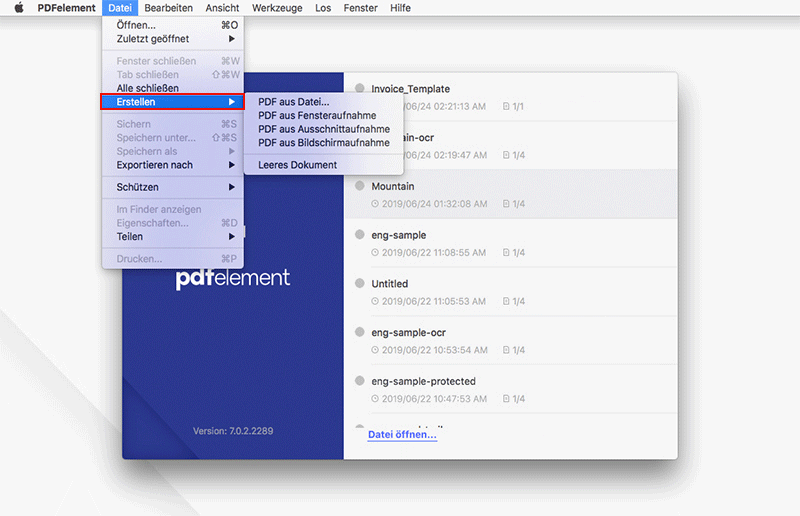
Task: Open the Werkzeuge menu
Action: (x=277, y=8)
